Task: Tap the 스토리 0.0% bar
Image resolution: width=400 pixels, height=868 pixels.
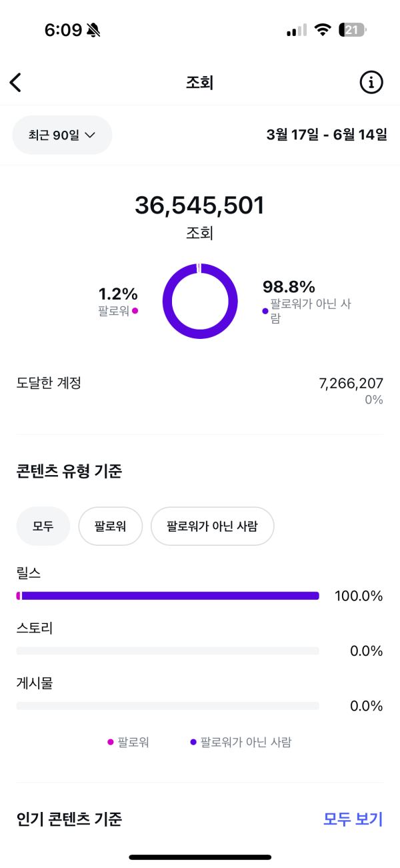Action: (168, 650)
